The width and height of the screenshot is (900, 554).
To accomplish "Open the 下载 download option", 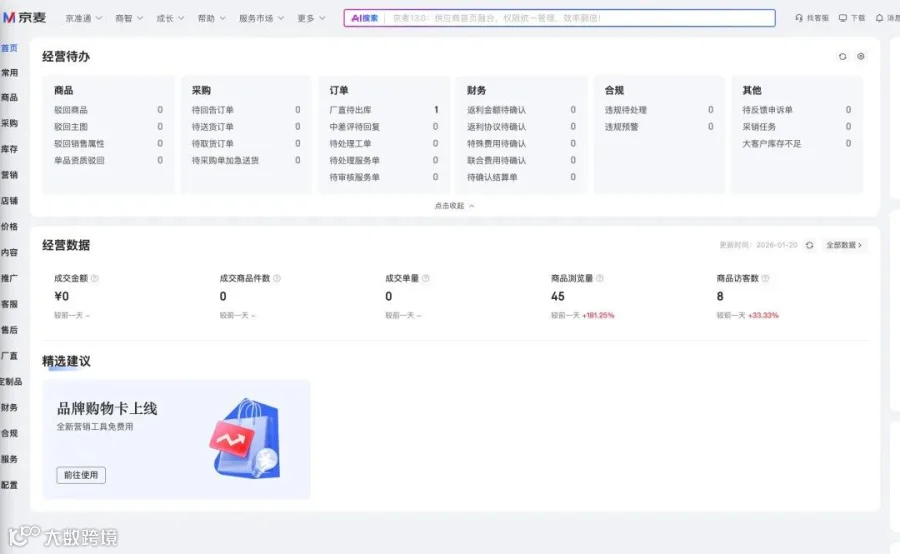I will (852, 18).
